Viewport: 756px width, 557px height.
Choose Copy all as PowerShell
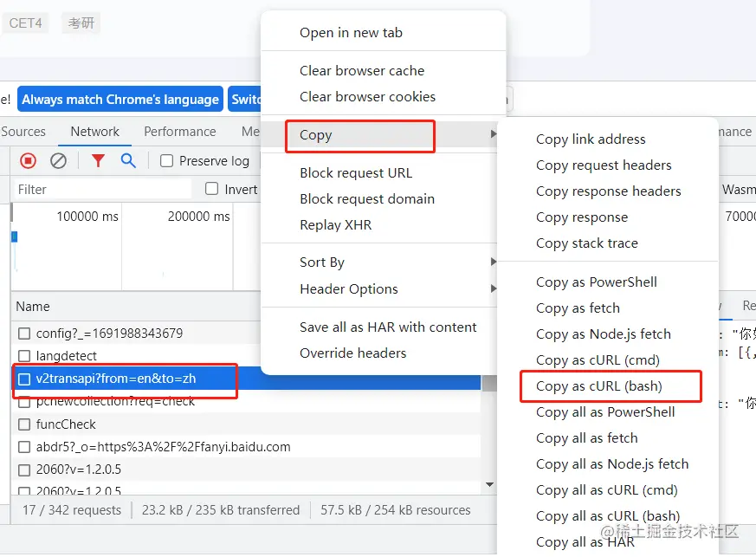[605, 412]
